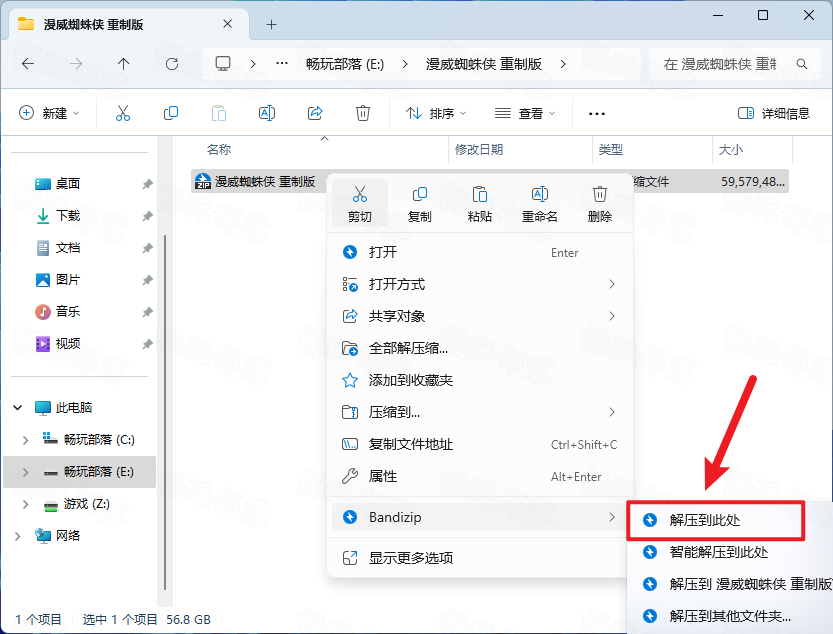Unpin 下载 from quick access

coord(147,216)
